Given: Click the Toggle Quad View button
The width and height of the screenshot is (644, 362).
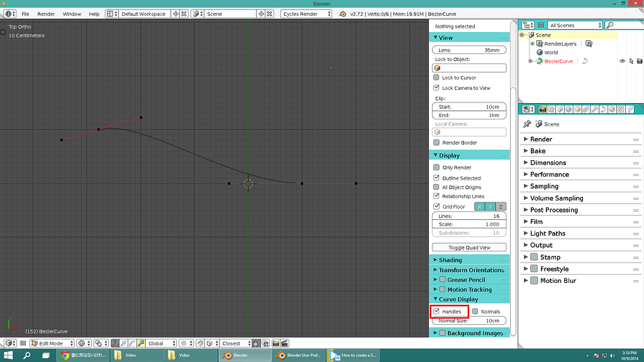Looking at the screenshot, I should tap(469, 248).
